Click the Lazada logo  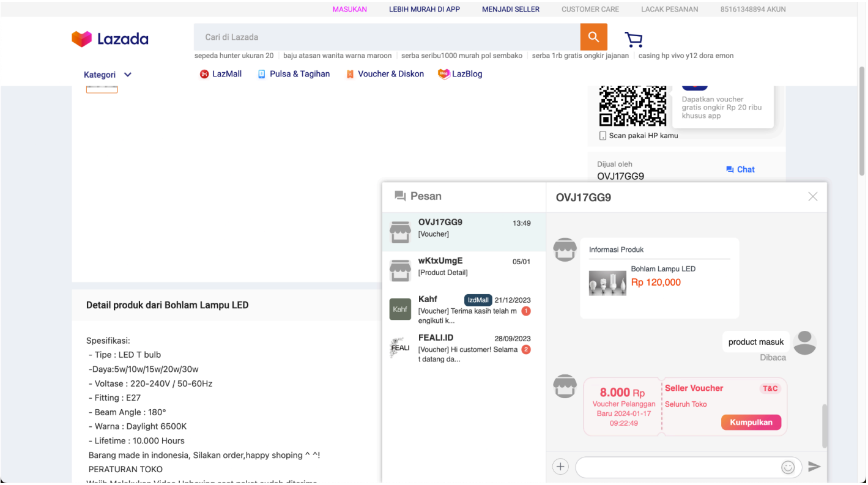(x=110, y=39)
